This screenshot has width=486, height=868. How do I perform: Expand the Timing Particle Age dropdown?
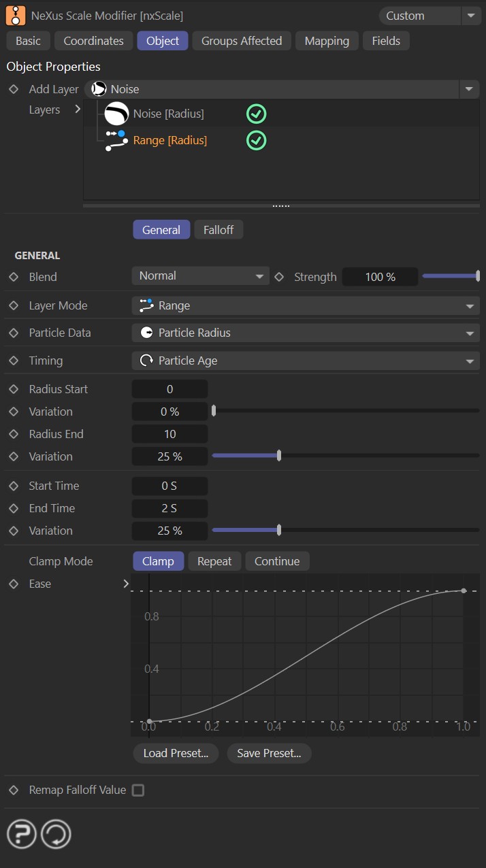click(x=306, y=361)
